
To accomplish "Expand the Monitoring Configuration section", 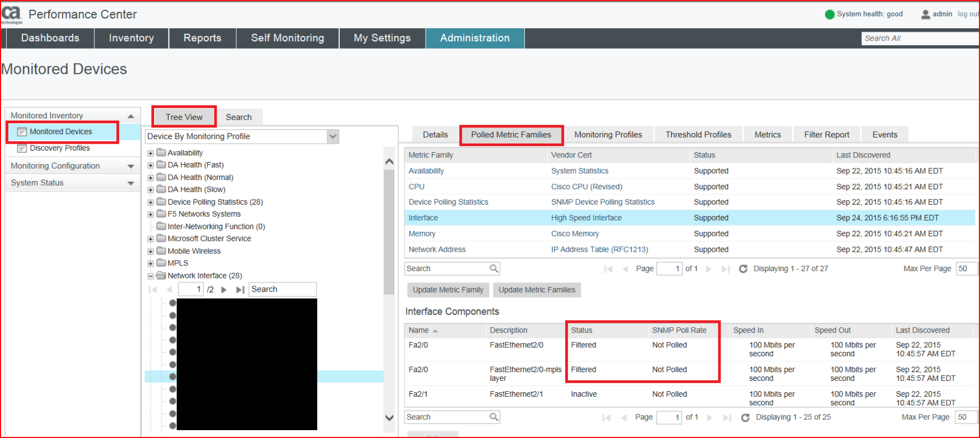I will [x=131, y=166].
